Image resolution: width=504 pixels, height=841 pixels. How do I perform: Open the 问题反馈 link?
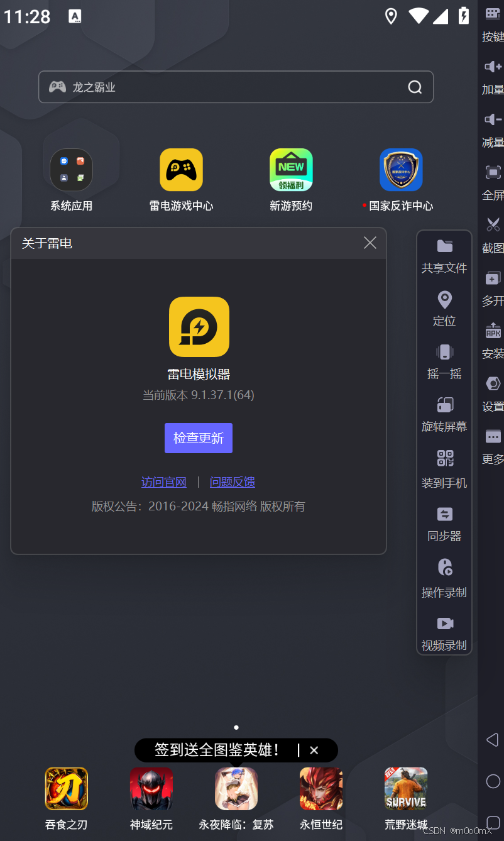tap(233, 482)
